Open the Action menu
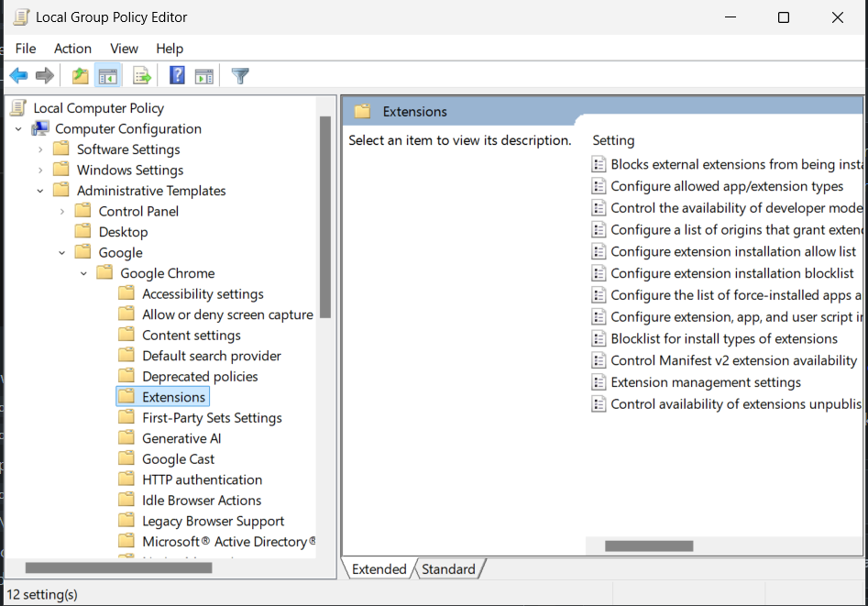This screenshot has width=868, height=606. coord(72,49)
